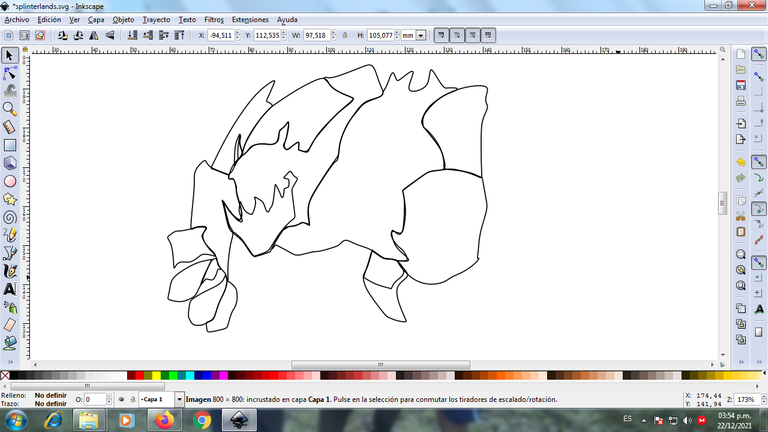The image size is (768, 432).
Task: Open the Edición menu
Action: [x=49, y=20]
